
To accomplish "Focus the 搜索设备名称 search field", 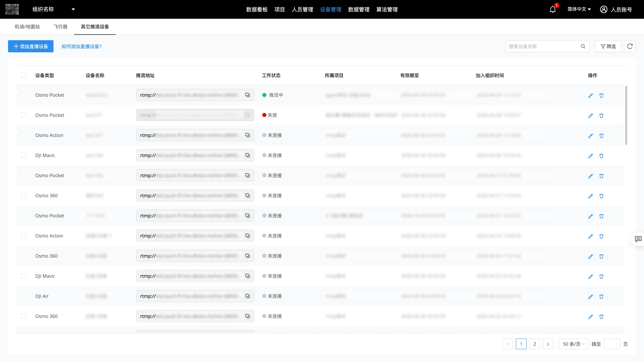I will (547, 46).
